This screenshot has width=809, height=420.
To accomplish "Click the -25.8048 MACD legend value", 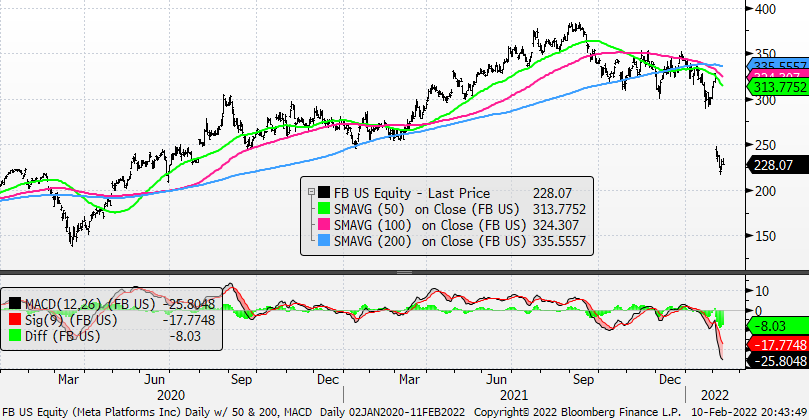I will coord(189,304).
